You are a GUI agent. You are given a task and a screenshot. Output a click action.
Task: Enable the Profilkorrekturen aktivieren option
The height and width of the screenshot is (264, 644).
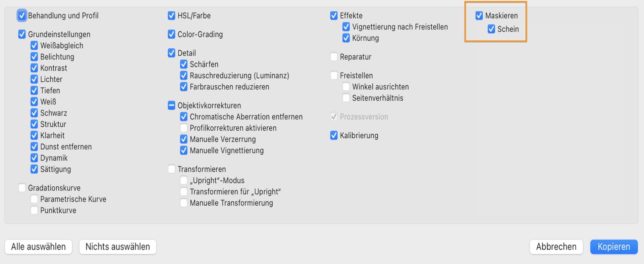tap(183, 128)
